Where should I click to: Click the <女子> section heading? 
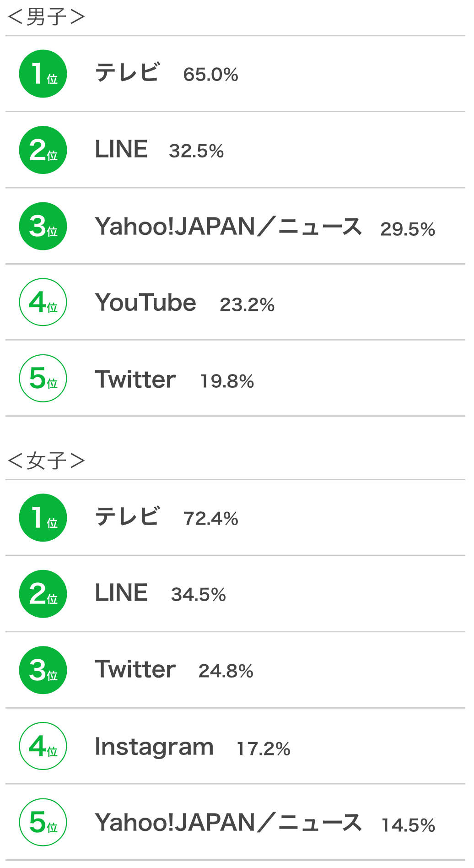point(46,461)
